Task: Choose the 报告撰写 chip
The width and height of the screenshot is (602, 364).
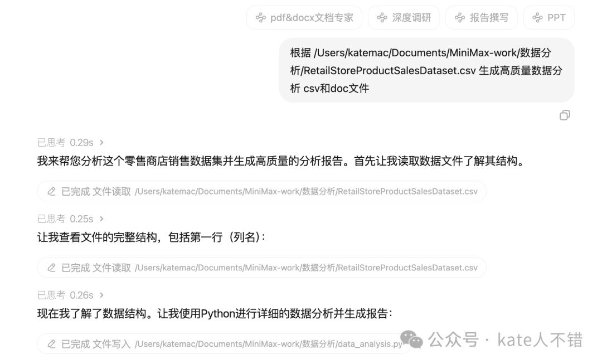Action: [x=482, y=18]
